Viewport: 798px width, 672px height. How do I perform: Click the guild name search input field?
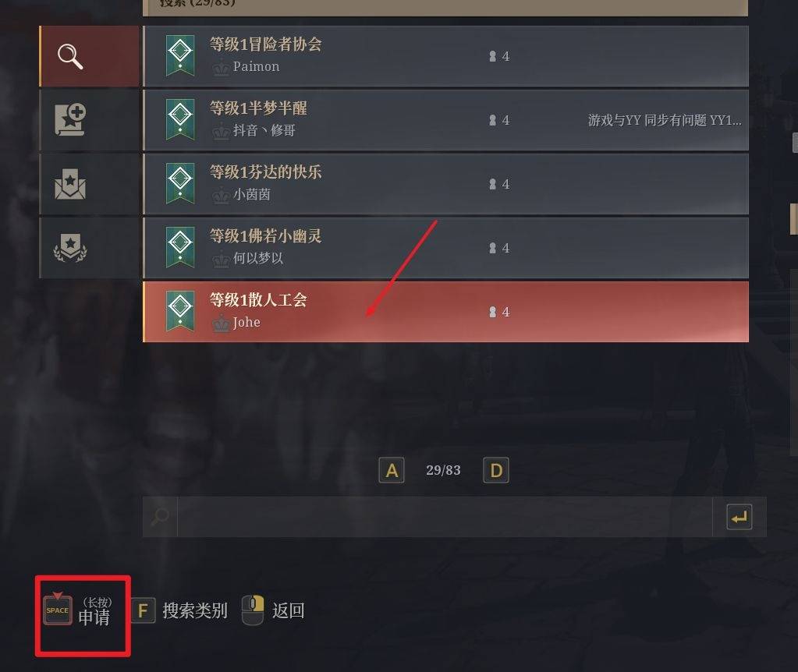point(445,517)
